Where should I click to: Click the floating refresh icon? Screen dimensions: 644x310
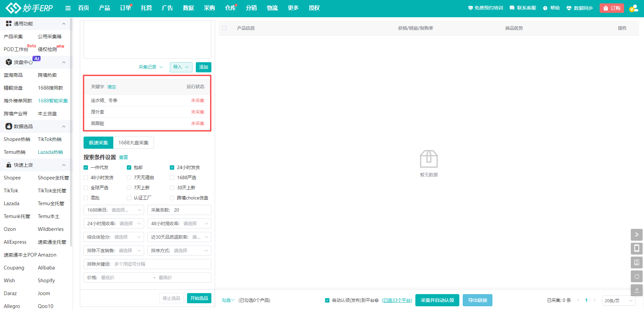[636, 277]
